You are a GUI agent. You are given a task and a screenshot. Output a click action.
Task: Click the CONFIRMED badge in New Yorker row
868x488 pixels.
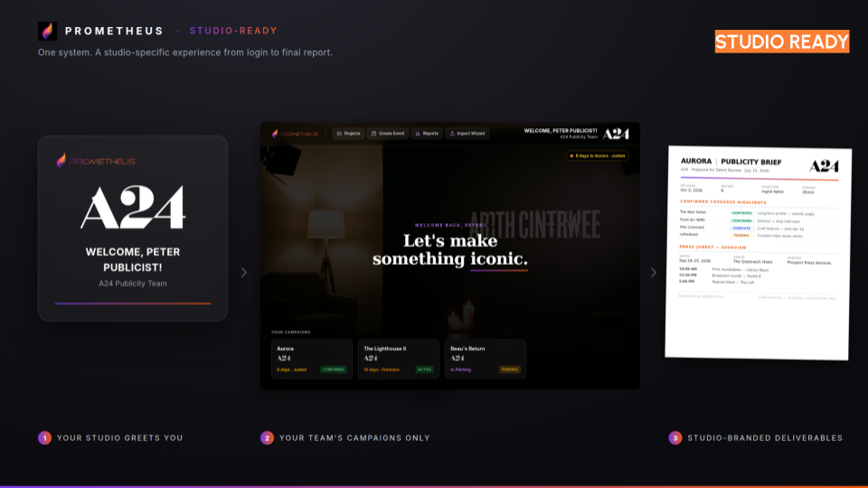coord(741,213)
